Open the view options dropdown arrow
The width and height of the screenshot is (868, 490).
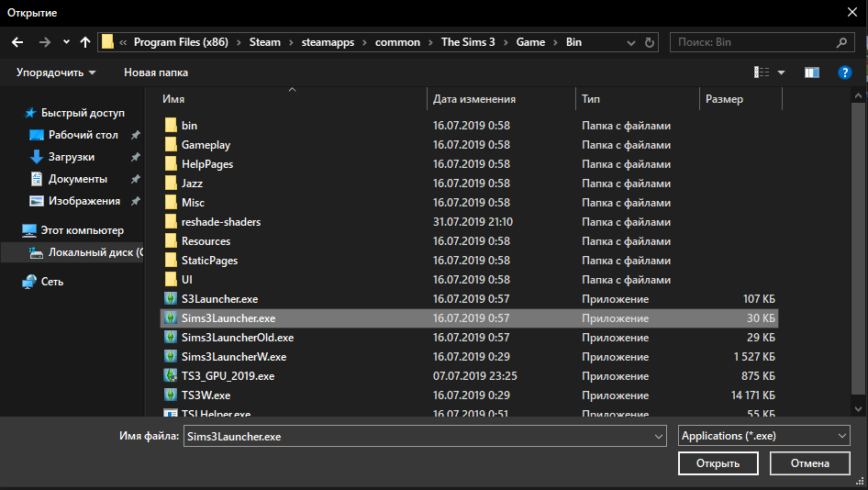pyautogui.click(x=782, y=72)
